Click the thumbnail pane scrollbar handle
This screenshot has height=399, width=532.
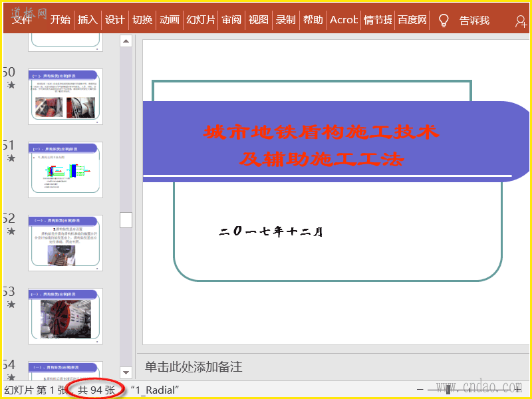point(126,220)
